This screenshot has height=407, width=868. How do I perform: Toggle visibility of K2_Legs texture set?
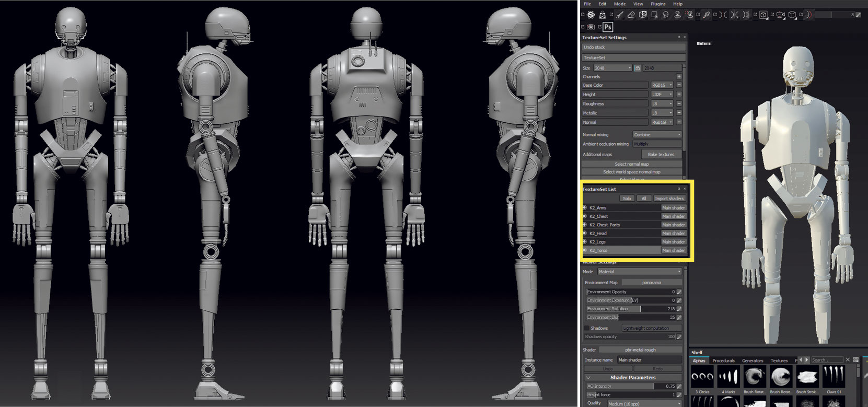(585, 241)
